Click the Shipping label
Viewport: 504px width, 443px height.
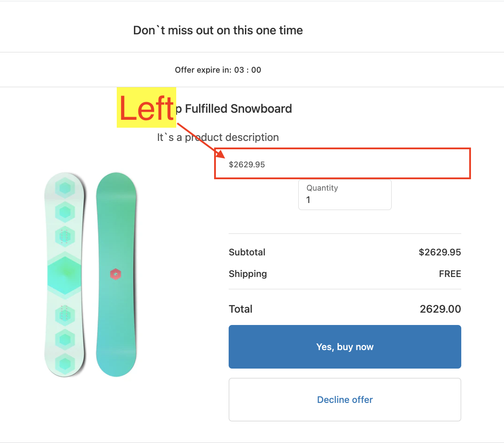point(248,274)
